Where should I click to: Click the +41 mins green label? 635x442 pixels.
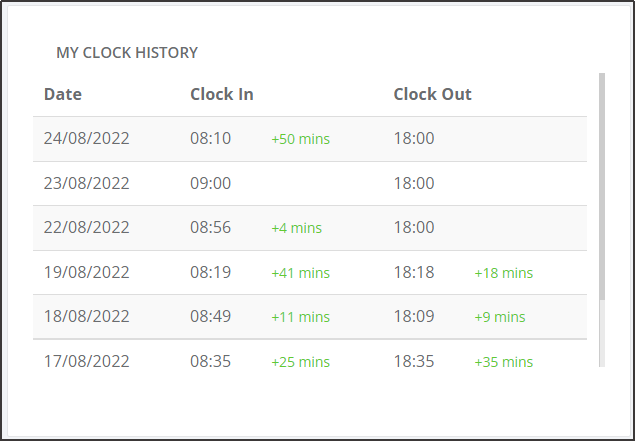point(300,273)
